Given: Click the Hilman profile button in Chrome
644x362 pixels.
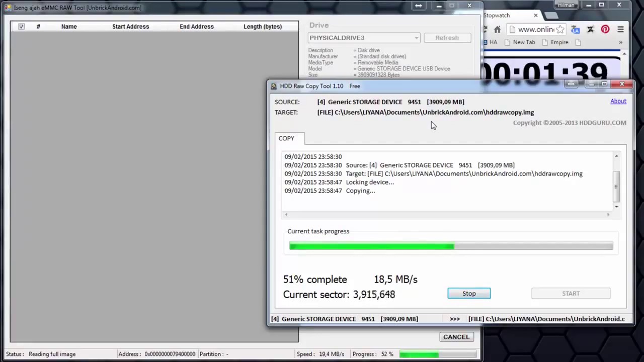Looking at the screenshot, I should click(x=566, y=5).
